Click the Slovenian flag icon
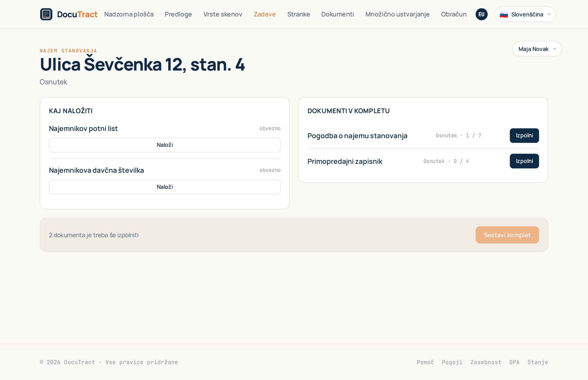Viewport: 588px width, 380px height. [504, 14]
